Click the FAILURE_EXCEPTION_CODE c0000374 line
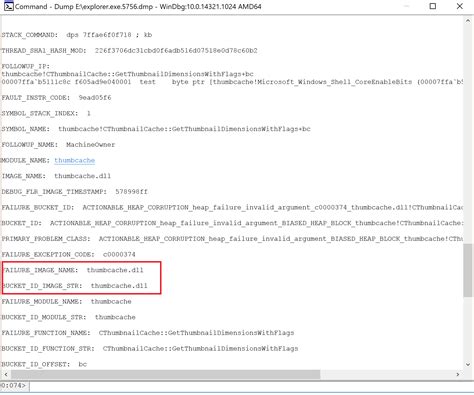 (68, 254)
